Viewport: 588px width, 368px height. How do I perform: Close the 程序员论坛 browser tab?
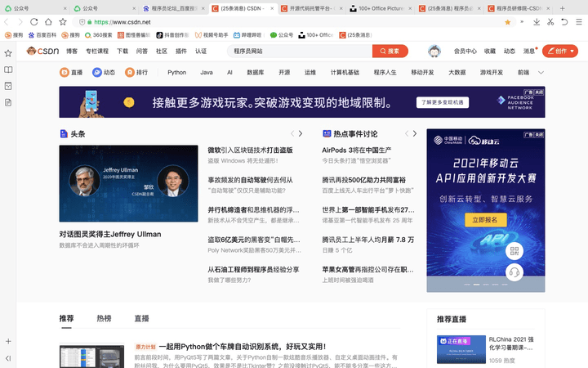(x=203, y=8)
